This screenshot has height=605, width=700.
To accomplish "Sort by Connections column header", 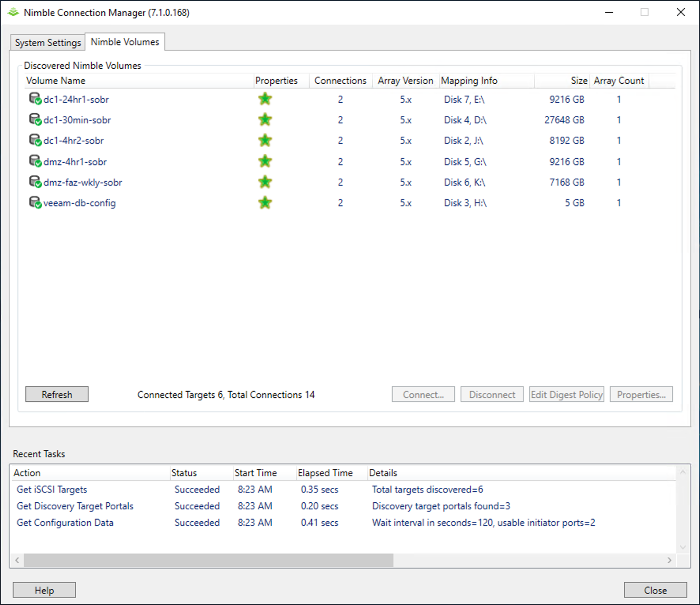I will click(341, 81).
